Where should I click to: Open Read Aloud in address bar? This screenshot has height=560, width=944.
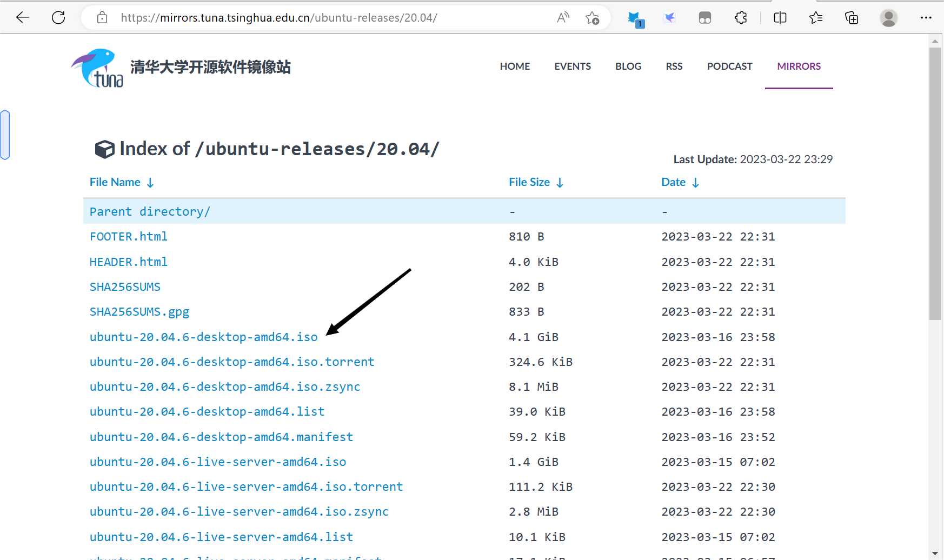click(563, 18)
